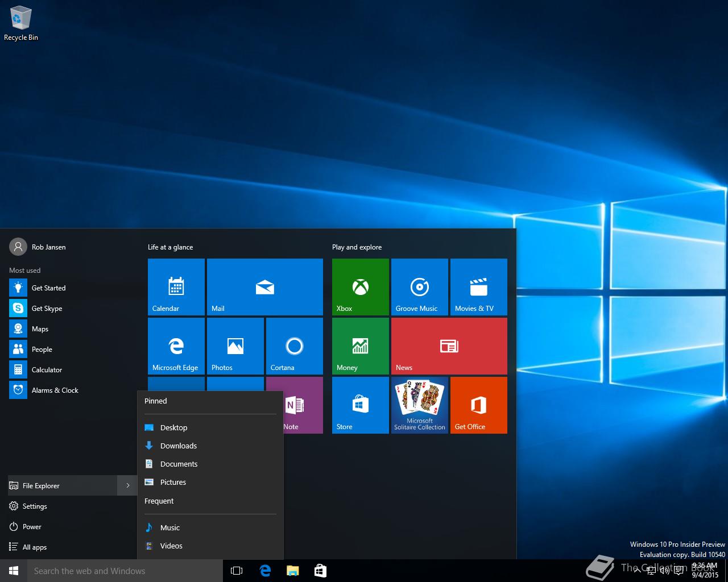Select Desktop in Pinned jump list
728x582 pixels.
click(210, 427)
